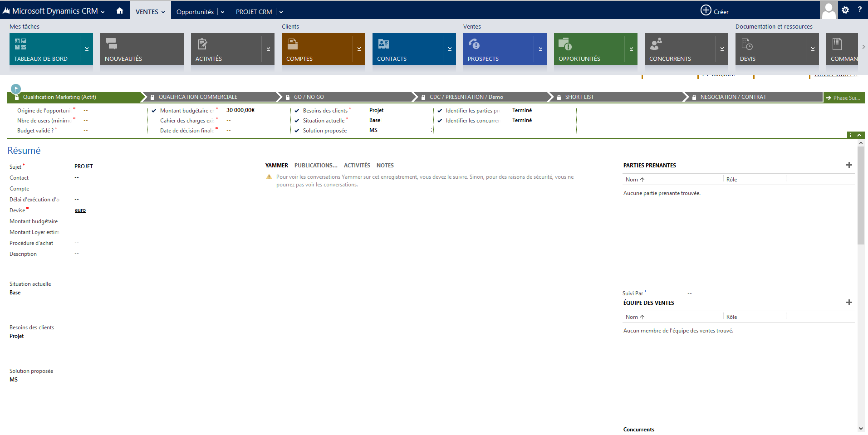Click the user profile avatar
Screen dimensions: 868x435
(829, 10)
